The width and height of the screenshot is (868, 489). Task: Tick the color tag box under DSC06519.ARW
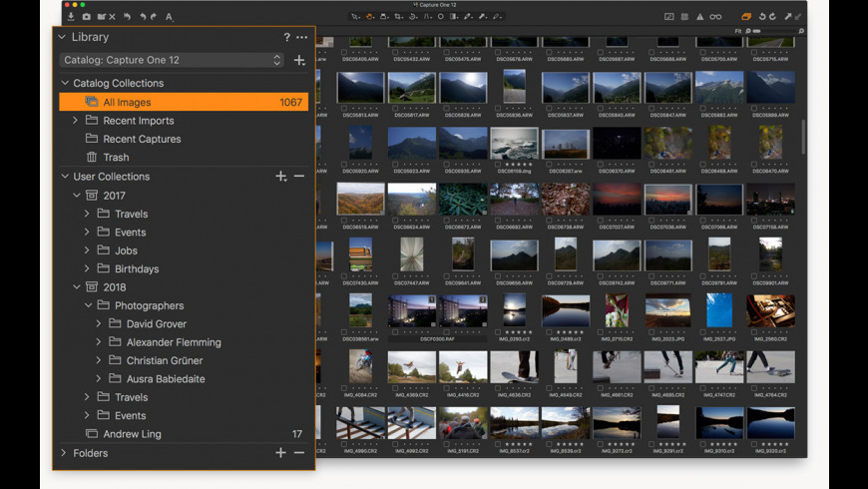[x=344, y=220]
